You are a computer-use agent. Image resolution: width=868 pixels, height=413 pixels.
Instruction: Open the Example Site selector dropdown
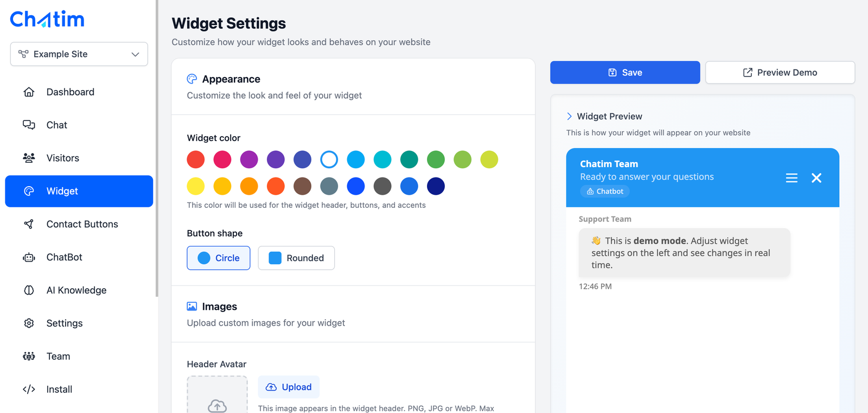(79, 54)
